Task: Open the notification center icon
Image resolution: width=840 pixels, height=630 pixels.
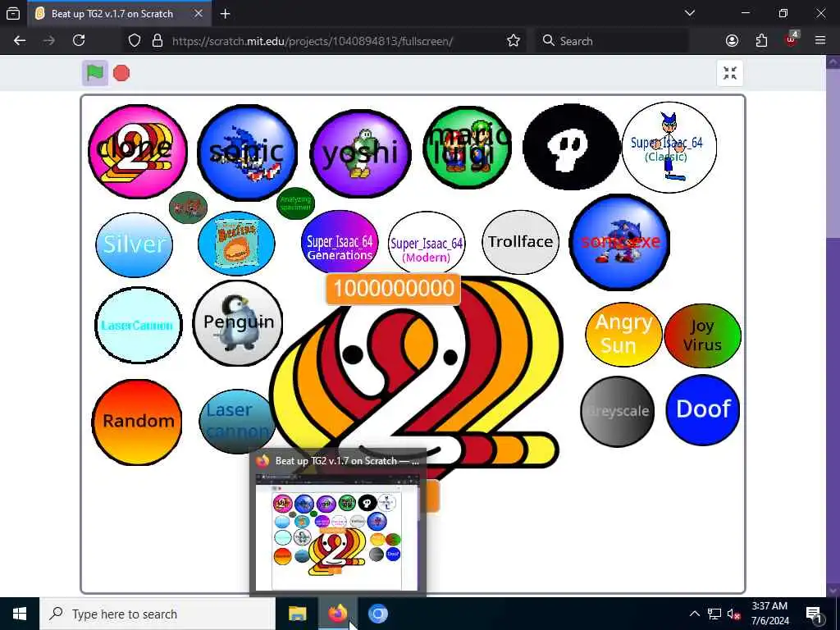Action: [x=815, y=614]
